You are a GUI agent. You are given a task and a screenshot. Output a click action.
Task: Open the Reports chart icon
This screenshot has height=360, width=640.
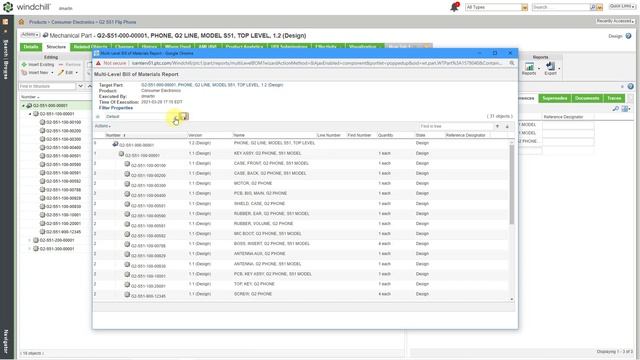click(x=529, y=68)
